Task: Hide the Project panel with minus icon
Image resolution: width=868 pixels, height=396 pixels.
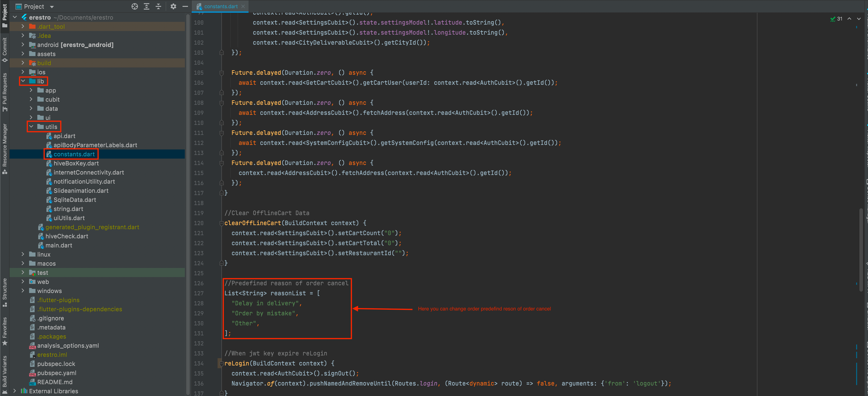Action: click(185, 6)
